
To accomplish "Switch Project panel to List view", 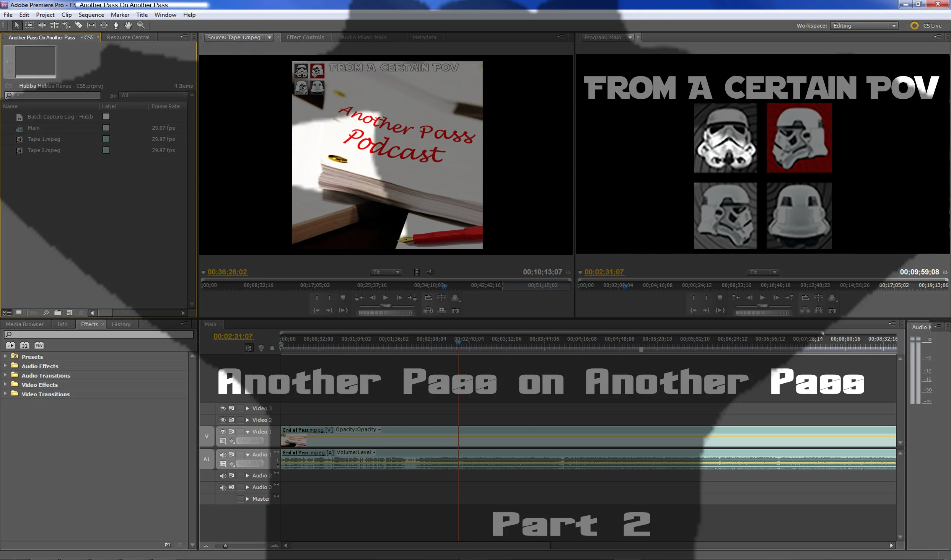I will (x=7, y=313).
